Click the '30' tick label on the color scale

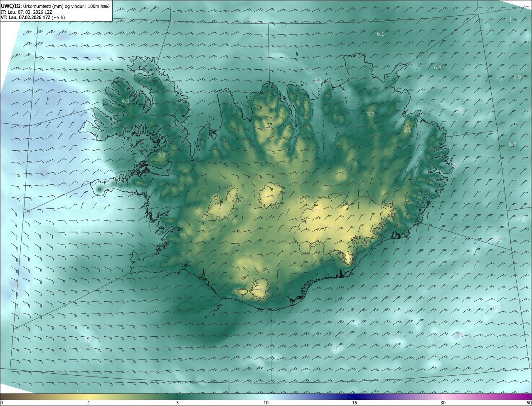(x=443, y=403)
